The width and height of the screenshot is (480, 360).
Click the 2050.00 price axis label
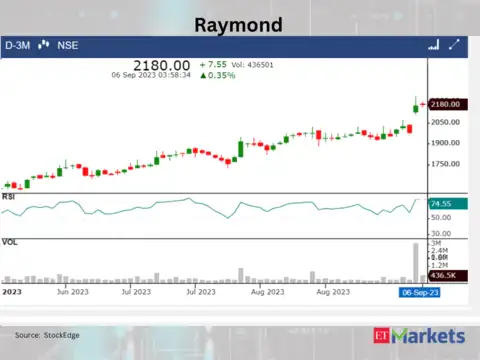[445, 122]
